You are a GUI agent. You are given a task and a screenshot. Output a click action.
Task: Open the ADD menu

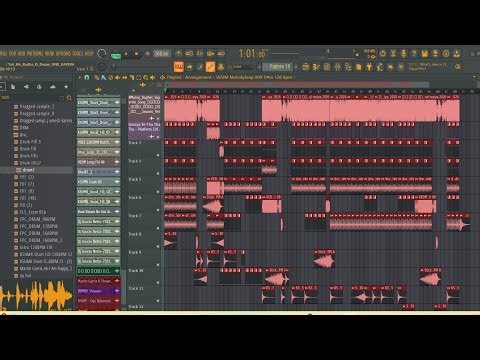[x=22, y=54]
